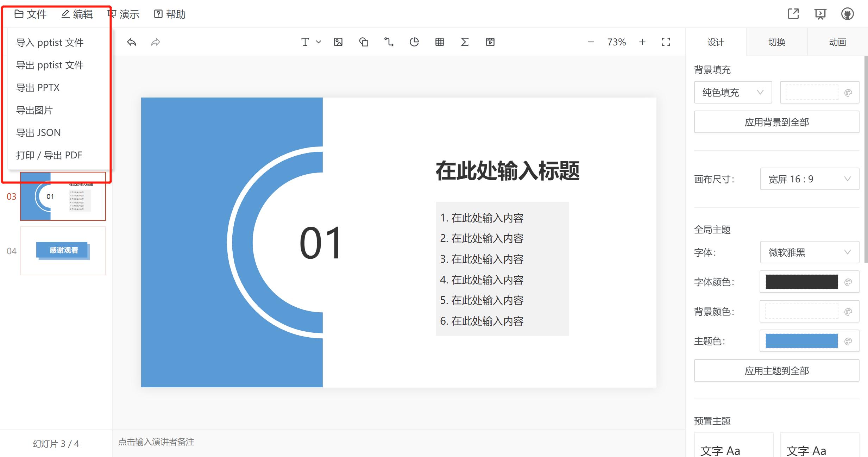The height and width of the screenshot is (457, 868).
Task: Choose 导出 PPTX from the file menu
Action: pos(39,87)
